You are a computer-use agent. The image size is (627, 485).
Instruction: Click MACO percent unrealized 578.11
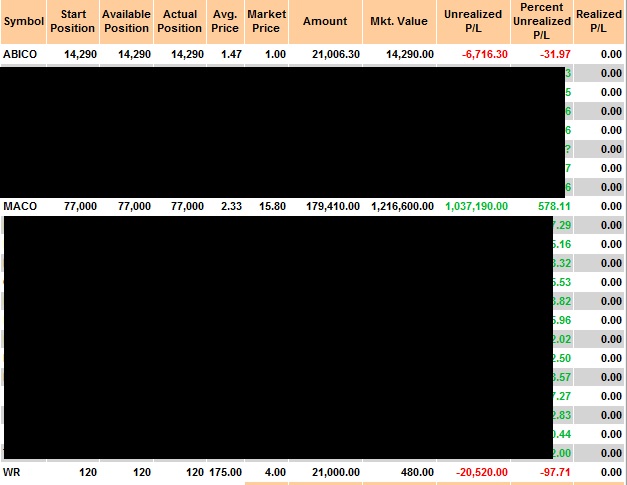[554, 206]
